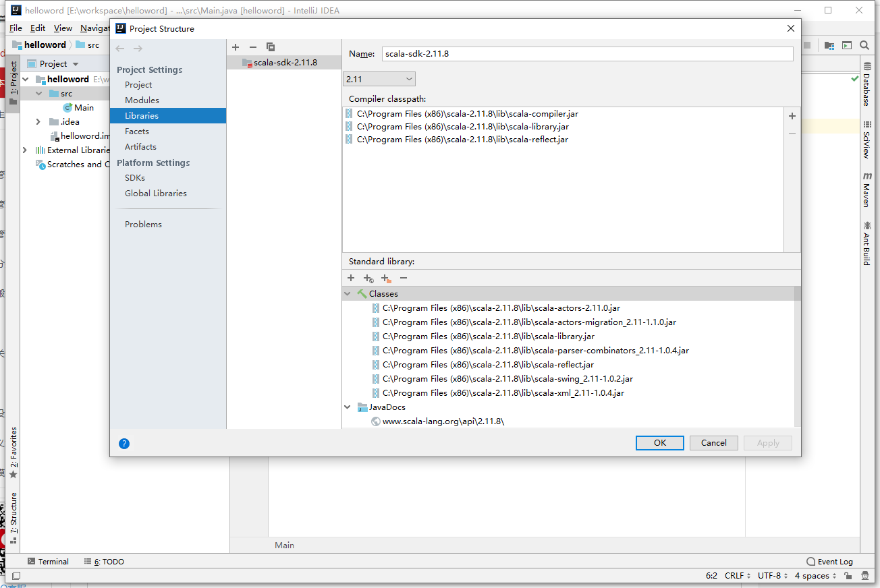Screen dimensions: 880x588
Task: Open Structure tool window
Action: [13, 518]
